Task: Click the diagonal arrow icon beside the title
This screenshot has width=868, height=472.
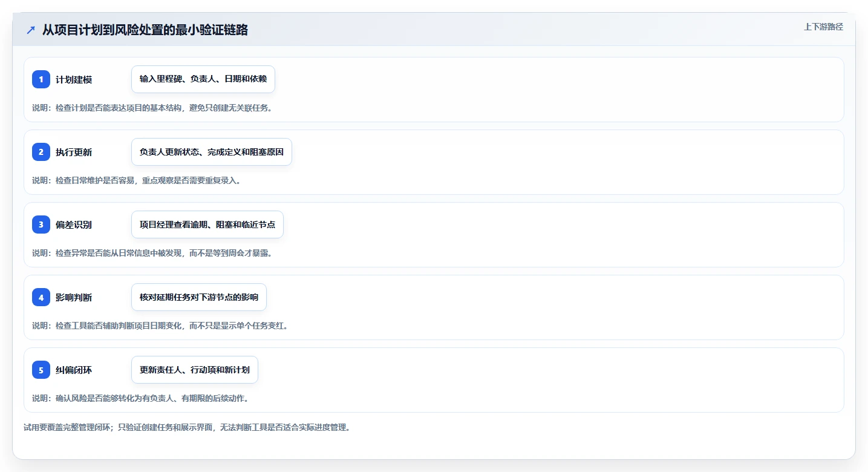Action: (x=31, y=30)
